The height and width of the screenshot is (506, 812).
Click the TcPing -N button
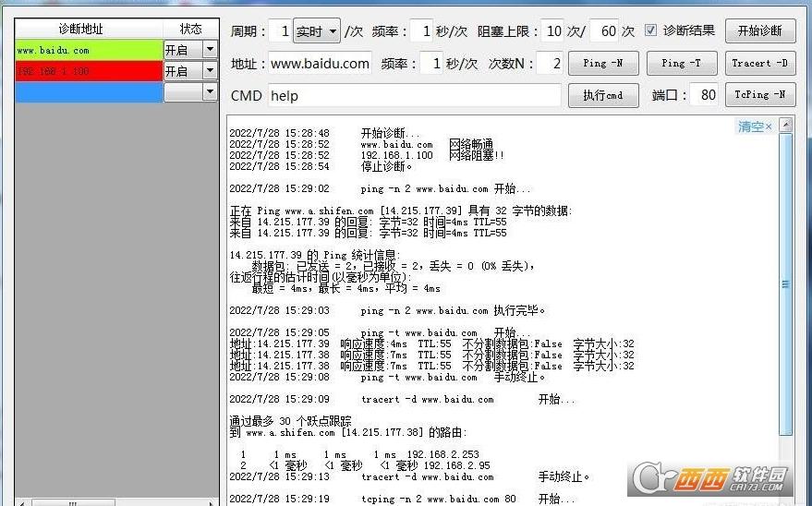pos(760,95)
